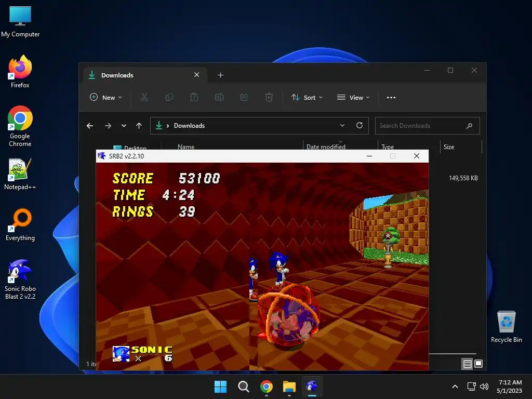Select the SRB2 taskbar icon
Screen dimensions: 532x399
coord(312,387)
